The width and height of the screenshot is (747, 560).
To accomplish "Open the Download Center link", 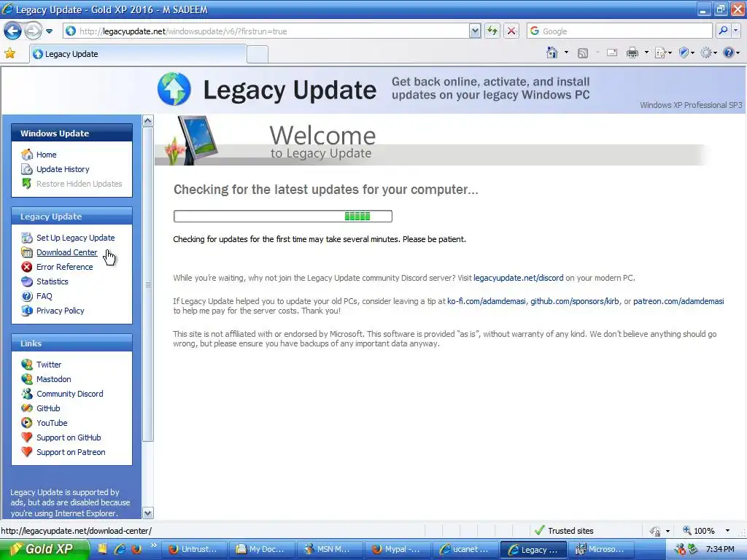I will 66,252.
